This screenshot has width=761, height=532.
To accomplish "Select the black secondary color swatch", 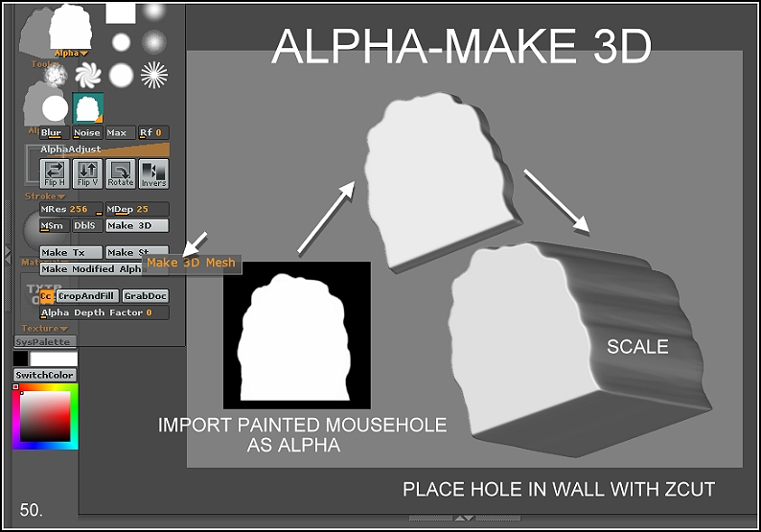I will click(21, 359).
